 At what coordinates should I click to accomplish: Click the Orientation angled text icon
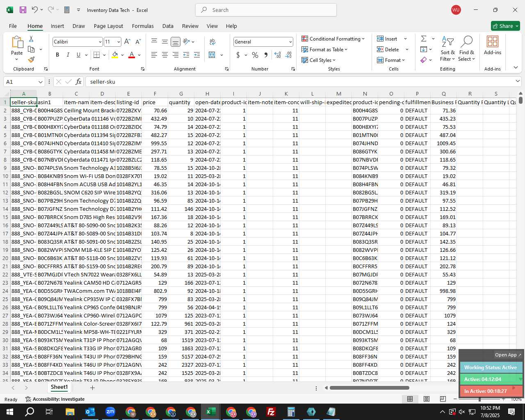coord(187,41)
